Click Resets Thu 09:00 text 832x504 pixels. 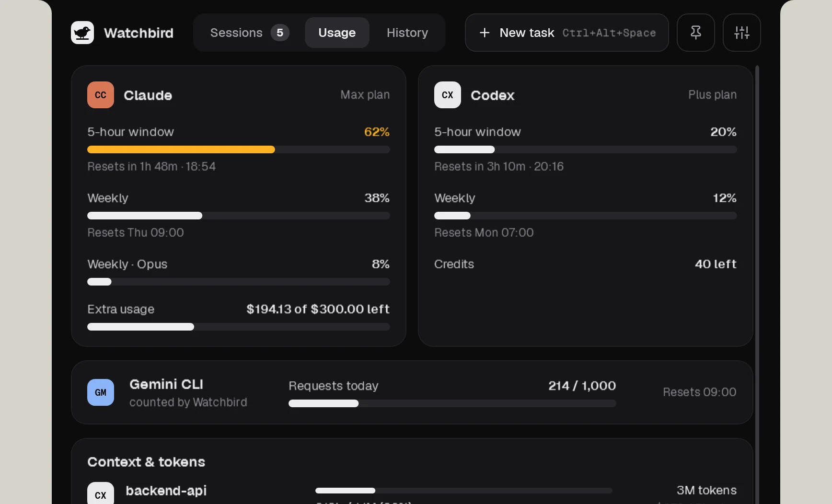coord(136,232)
